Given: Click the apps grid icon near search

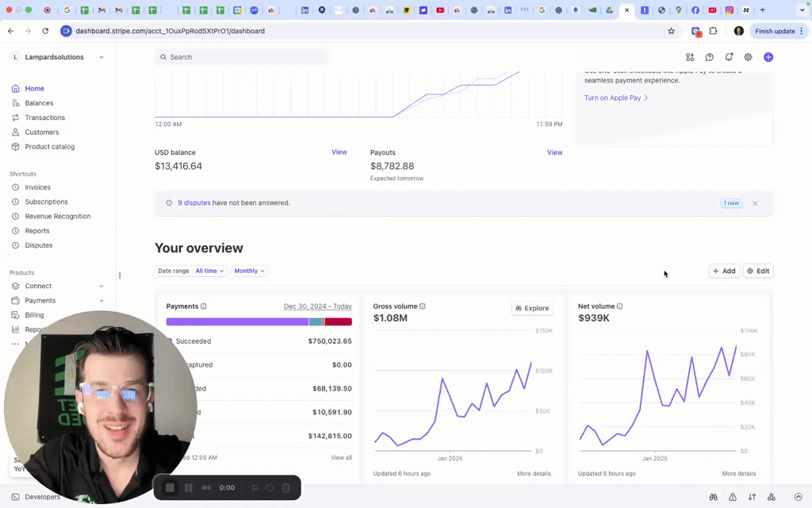Looking at the screenshot, I should click(691, 57).
